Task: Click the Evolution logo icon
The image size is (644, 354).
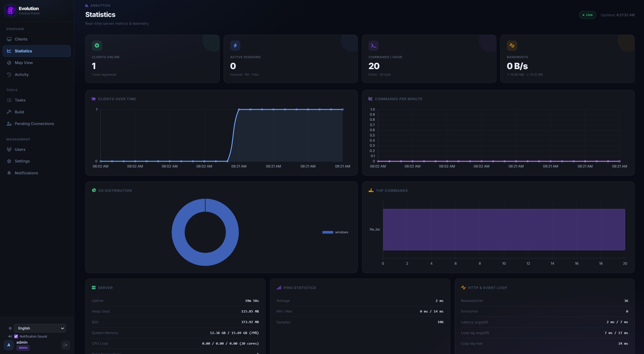Action: (x=10, y=11)
